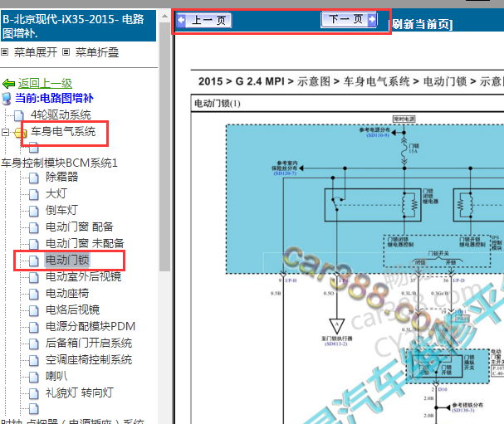Click page icon beside 电动室外后视镜
Image resolution: width=504 pixels, height=424 pixels.
(34, 277)
